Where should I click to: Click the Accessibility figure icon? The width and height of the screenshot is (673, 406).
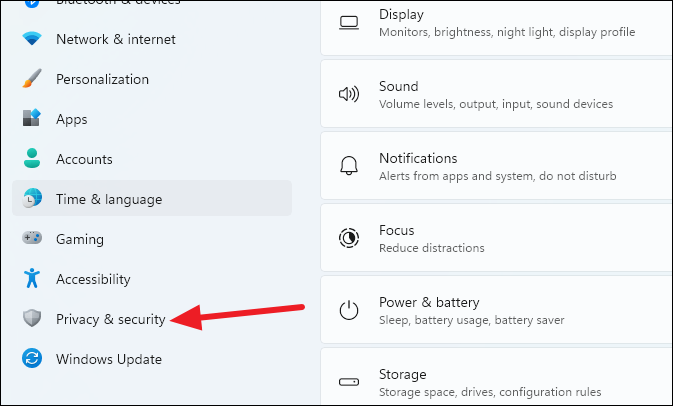(32, 279)
